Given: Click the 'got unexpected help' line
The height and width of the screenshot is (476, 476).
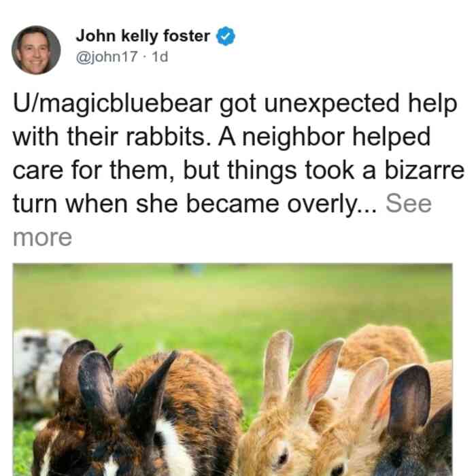Looking at the screenshot, I should [338, 104].
